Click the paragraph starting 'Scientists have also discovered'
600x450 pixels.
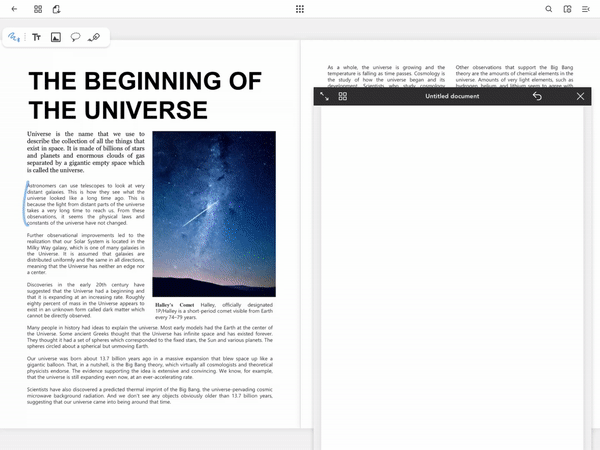click(150, 396)
